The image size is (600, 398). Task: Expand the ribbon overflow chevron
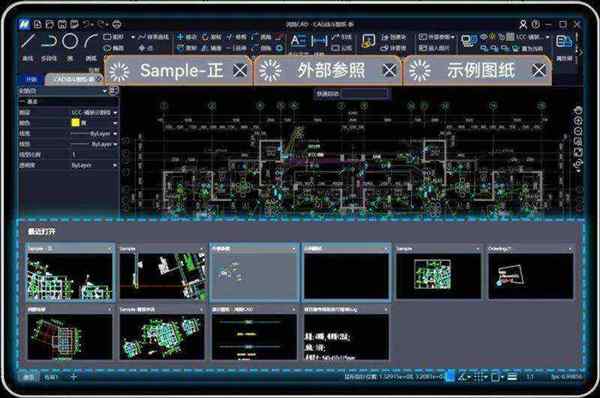(581, 53)
